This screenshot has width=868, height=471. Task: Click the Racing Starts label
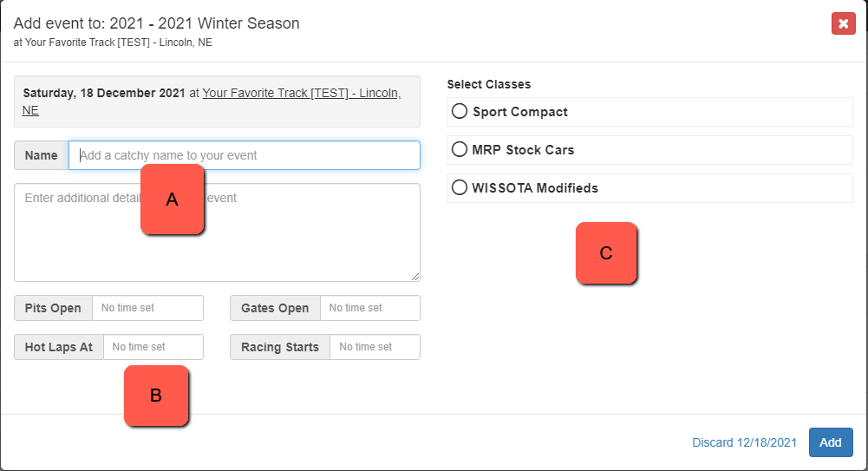[x=279, y=347]
